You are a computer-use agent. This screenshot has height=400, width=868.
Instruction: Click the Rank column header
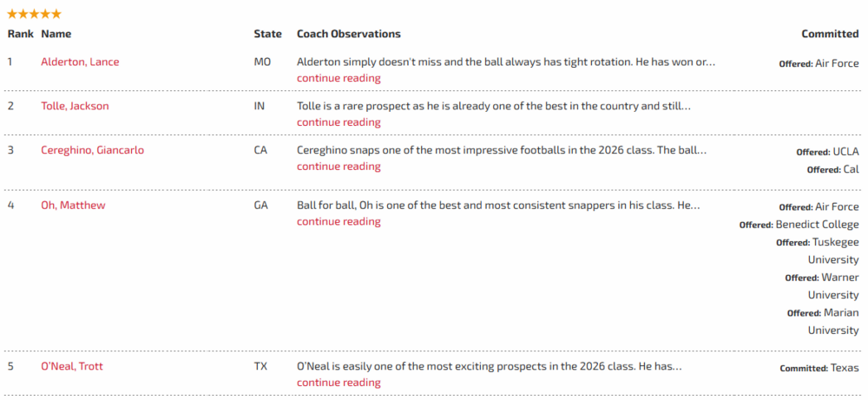coord(20,34)
